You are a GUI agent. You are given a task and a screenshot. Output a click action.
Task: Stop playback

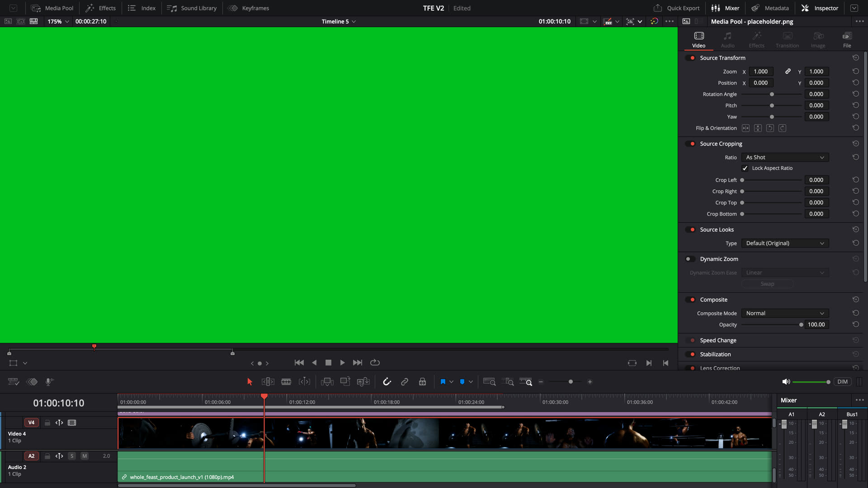tap(329, 363)
